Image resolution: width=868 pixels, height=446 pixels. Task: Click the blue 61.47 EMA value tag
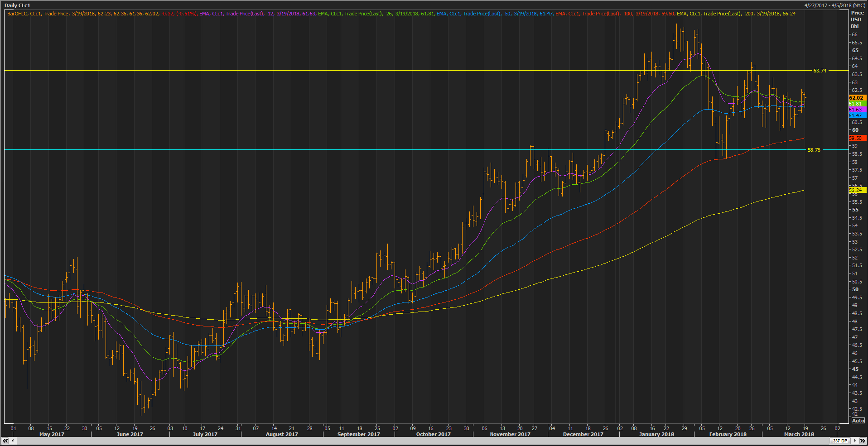tap(857, 115)
